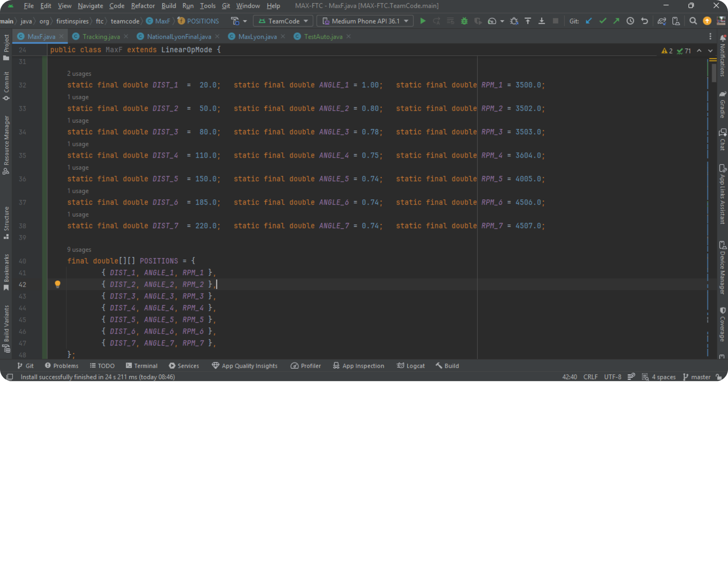Image resolution: width=728 pixels, height=582 pixels.
Task: Expand profiler options dropdown arrow
Action: [502, 21]
